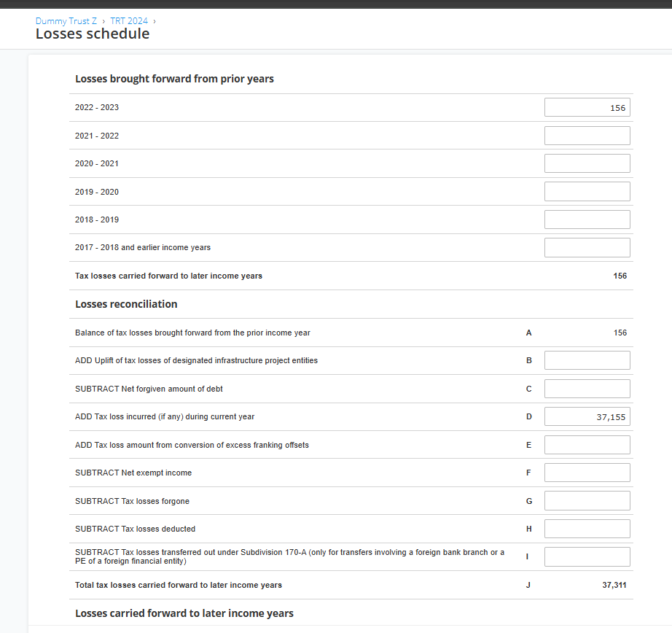Click 'Losses brought forward from prior years' heading
The image size is (672, 633).
(174, 79)
